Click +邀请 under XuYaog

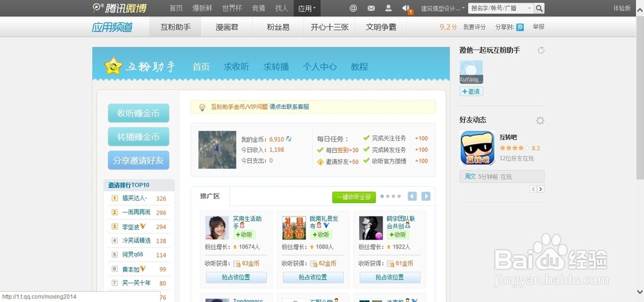pos(471,91)
